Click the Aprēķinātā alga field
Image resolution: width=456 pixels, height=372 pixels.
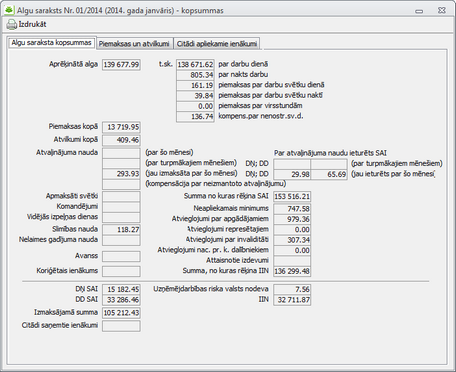pyautogui.click(x=121, y=64)
